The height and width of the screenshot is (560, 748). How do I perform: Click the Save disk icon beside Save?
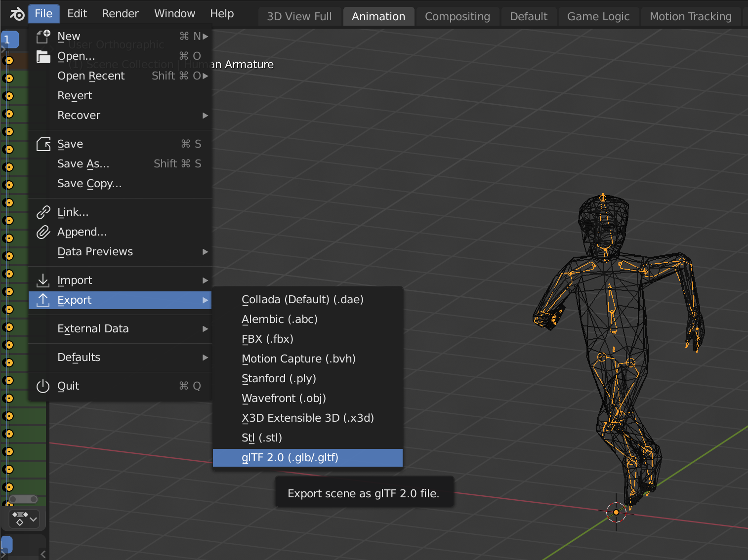click(43, 144)
